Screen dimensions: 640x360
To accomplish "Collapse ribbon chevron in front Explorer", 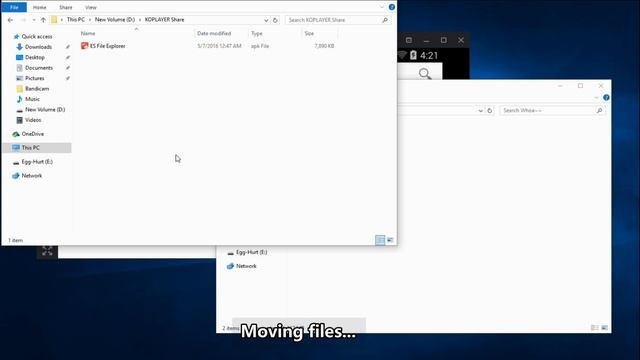I will [x=382, y=7].
